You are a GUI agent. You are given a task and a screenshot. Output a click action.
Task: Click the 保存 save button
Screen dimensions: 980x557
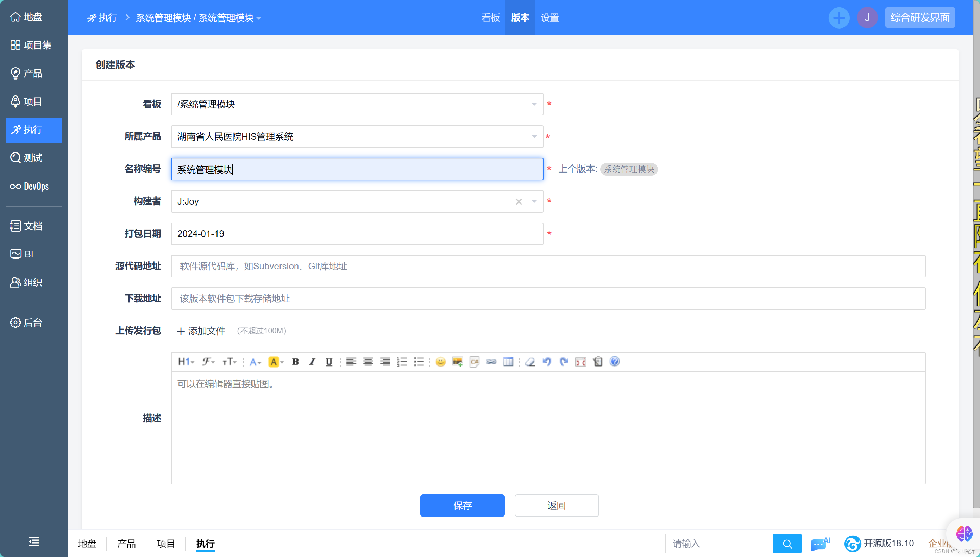(462, 505)
